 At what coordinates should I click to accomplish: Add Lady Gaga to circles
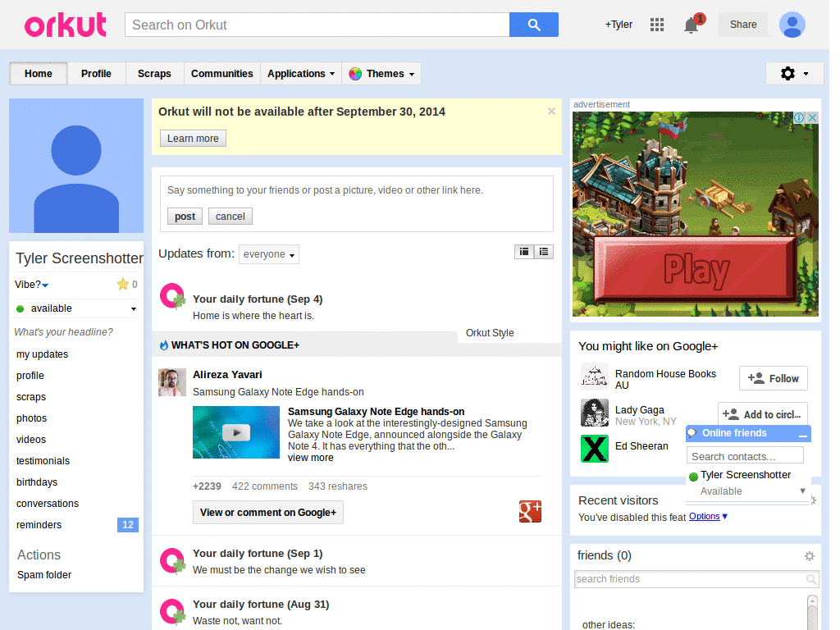tap(762, 414)
